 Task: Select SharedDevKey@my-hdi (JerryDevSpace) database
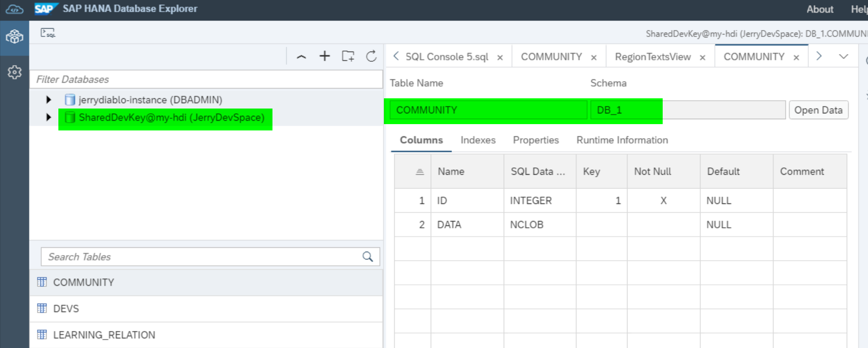(x=171, y=117)
